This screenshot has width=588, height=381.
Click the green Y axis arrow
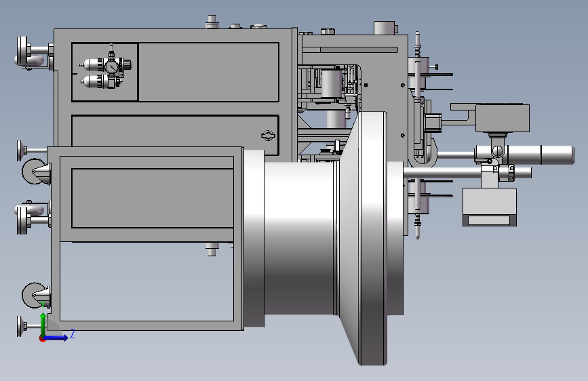(x=43, y=325)
